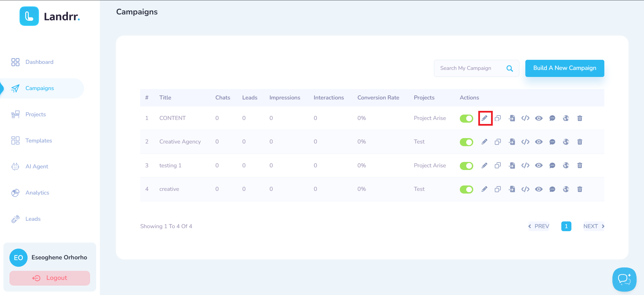Image resolution: width=644 pixels, height=295 pixels.
Task: Click globe icon for Creative Agency
Action: tap(566, 142)
